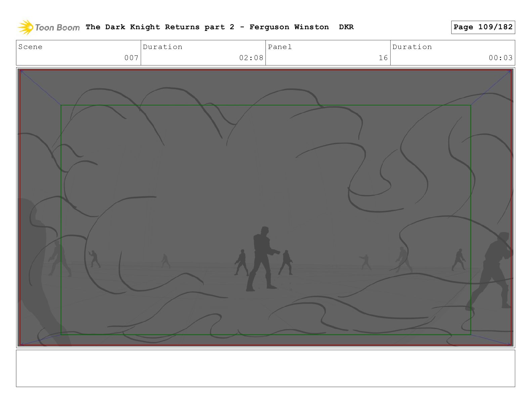The height and width of the screenshot is (411, 532).
Task: Click the blue diagonal guide line in the upper-left corner
Action: 40,88
